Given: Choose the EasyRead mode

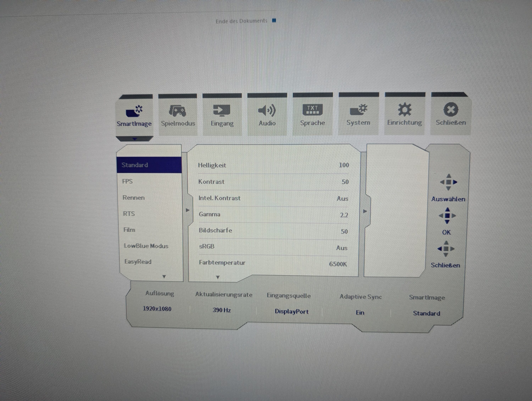Looking at the screenshot, I should click(x=138, y=262).
